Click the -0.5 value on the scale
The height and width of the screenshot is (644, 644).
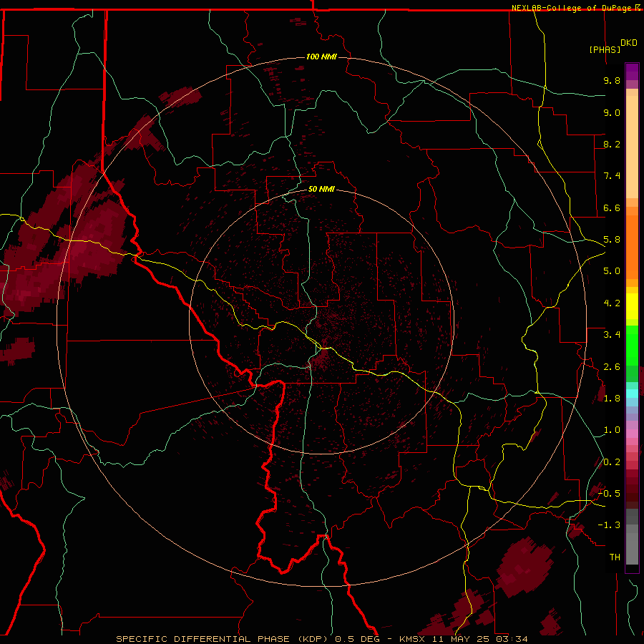pyautogui.click(x=610, y=494)
